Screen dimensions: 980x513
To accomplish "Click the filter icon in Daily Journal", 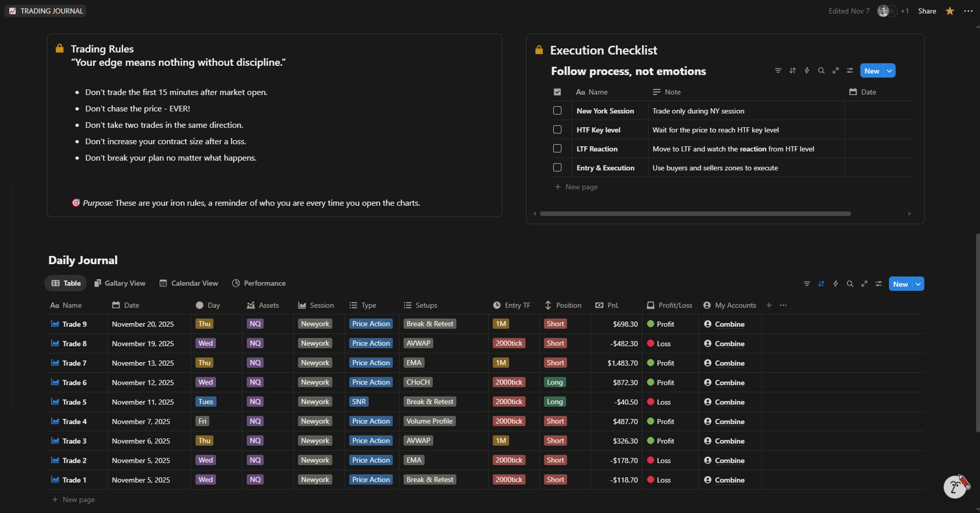I will 807,284.
